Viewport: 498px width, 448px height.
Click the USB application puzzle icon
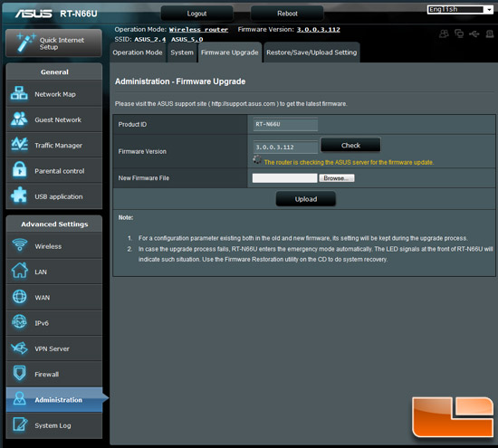19,195
